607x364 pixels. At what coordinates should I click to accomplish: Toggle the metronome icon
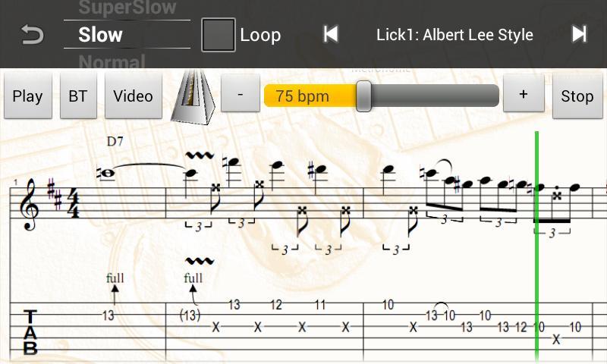point(193,97)
